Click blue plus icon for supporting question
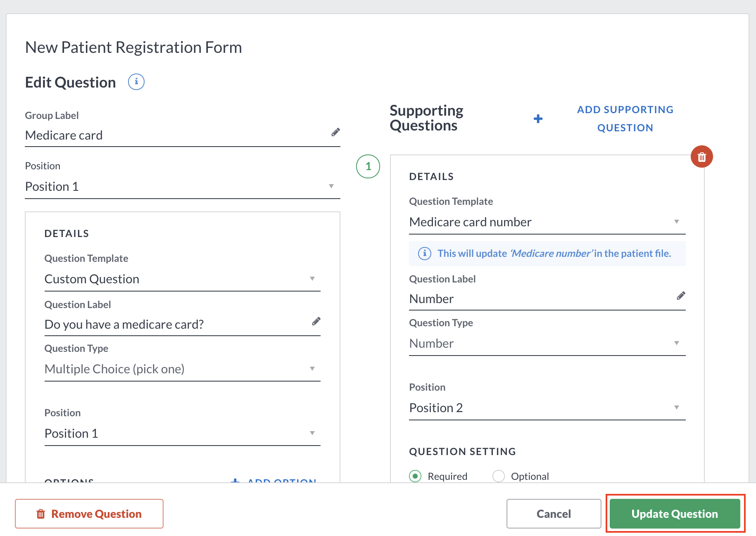This screenshot has height=536, width=756. click(x=538, y=119)
